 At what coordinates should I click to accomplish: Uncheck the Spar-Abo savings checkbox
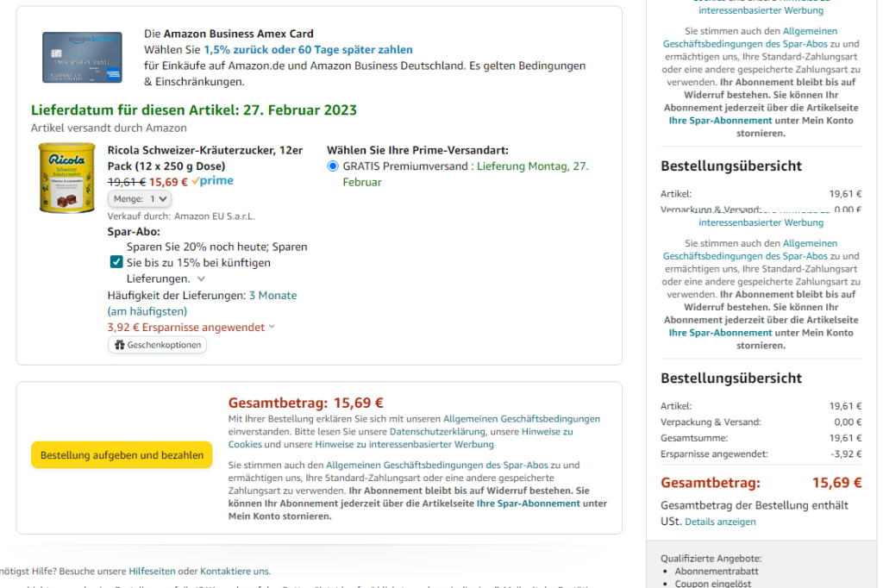coord(116,262)
